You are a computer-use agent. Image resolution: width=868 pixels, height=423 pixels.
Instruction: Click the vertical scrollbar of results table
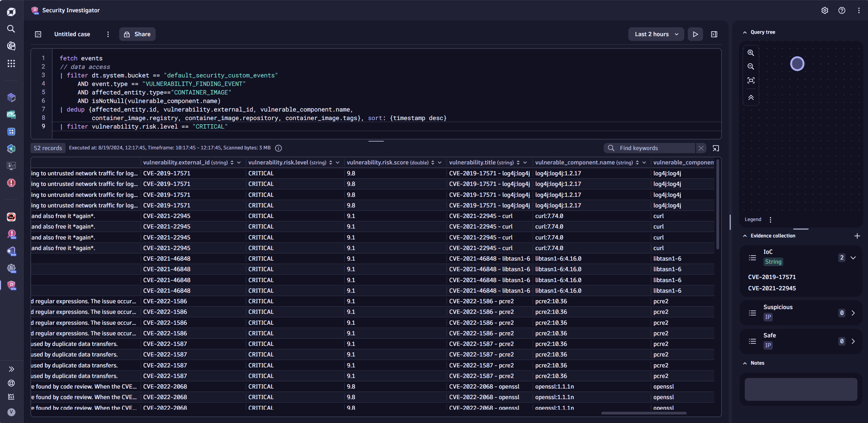coord(717,205)
